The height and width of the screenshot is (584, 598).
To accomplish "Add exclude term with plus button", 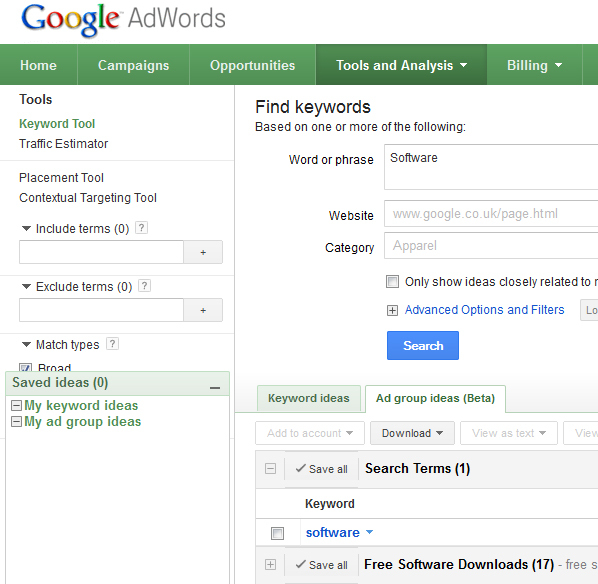I will tap(203, 310).
